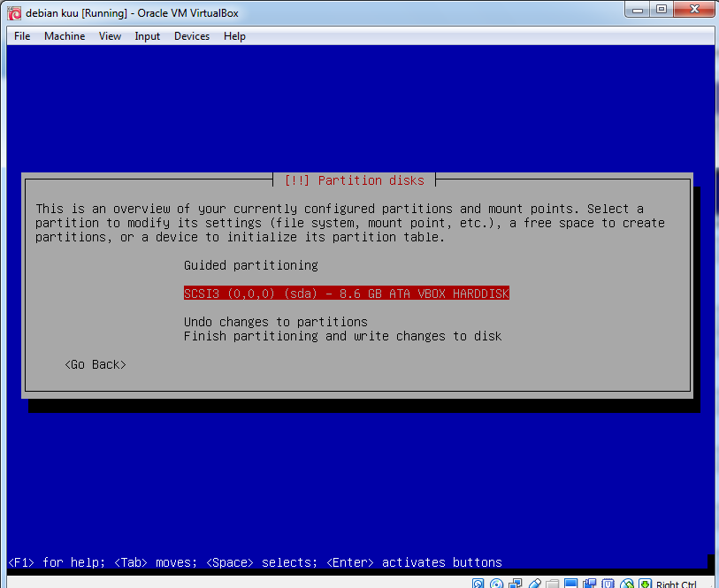
Task: Open the Devices menu
Action: point(192,36)
